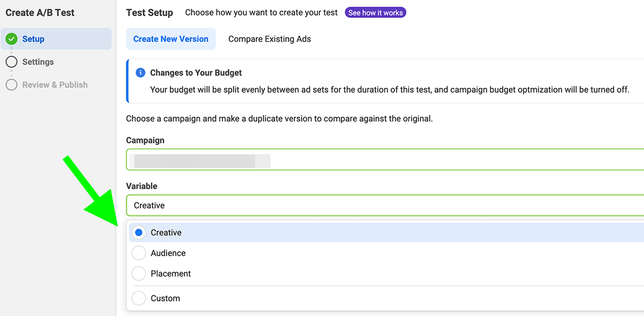Switch to Create New Version tab
Viewport: 644px width, 316px height.
coord(171,39)
